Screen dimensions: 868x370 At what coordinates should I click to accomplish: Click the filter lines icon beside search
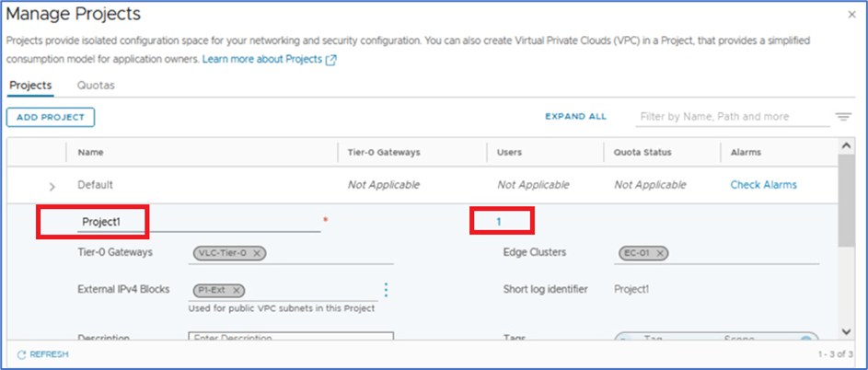tap(842, 117)
